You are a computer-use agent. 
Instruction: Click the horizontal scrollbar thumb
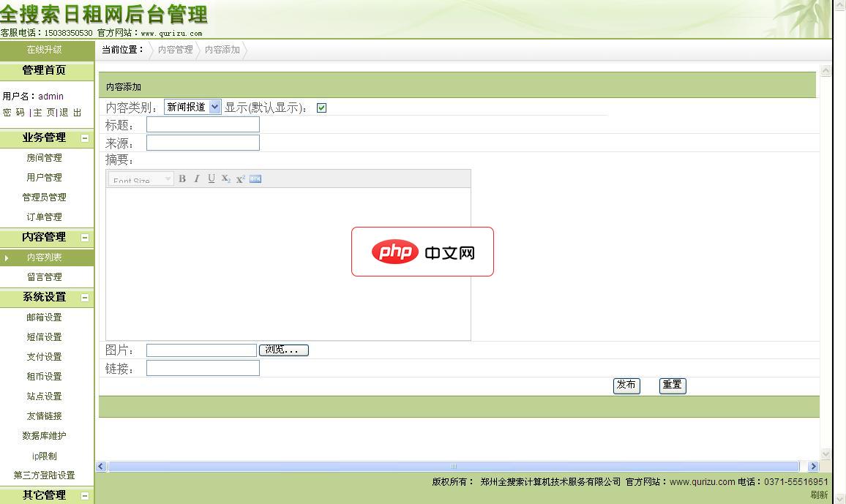[454, 466]
